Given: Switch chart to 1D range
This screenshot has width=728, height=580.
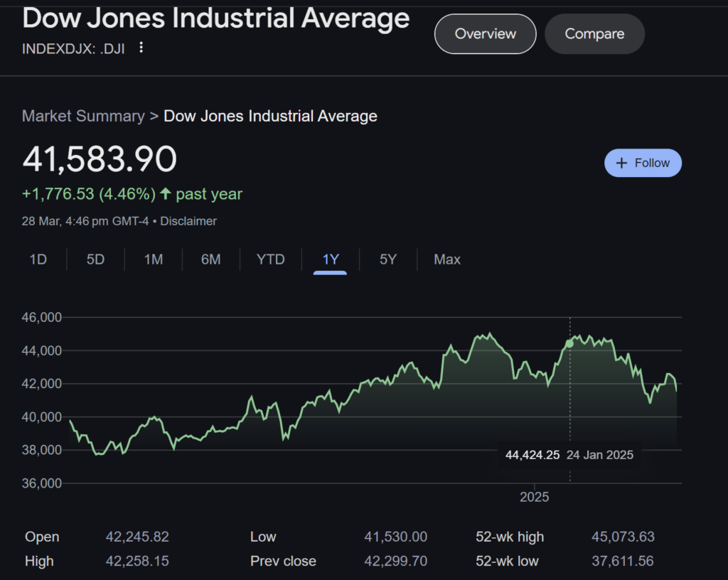Looking at the screenshot, I should click(x=38, y=259).
